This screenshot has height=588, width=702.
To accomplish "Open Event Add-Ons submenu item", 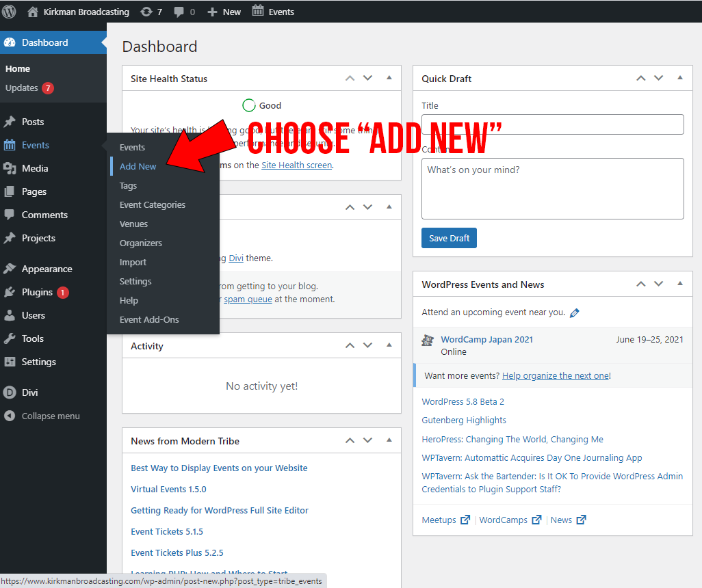I will [x=149, y=320].
